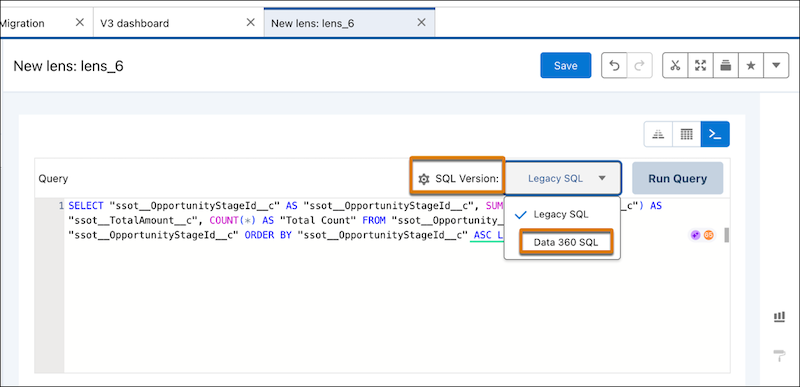The height and width of the screenshot is (387, 800).
Task: Click the Save button
Action: click(565, 65)
